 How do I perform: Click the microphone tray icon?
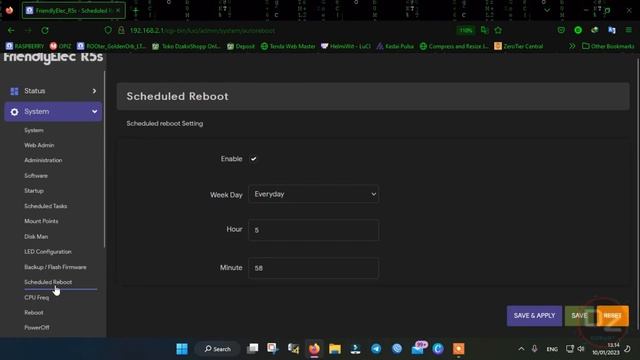click(534, 349)
